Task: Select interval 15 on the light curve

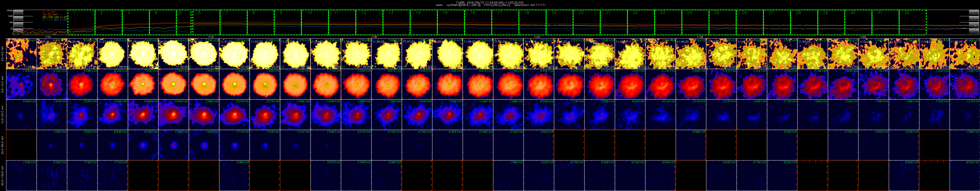Action: click(x=451, y=22)
